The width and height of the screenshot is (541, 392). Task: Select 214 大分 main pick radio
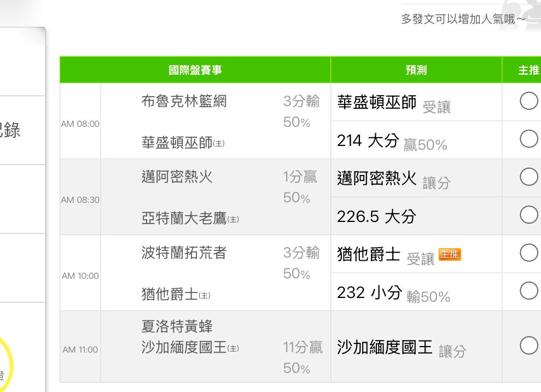528,139
